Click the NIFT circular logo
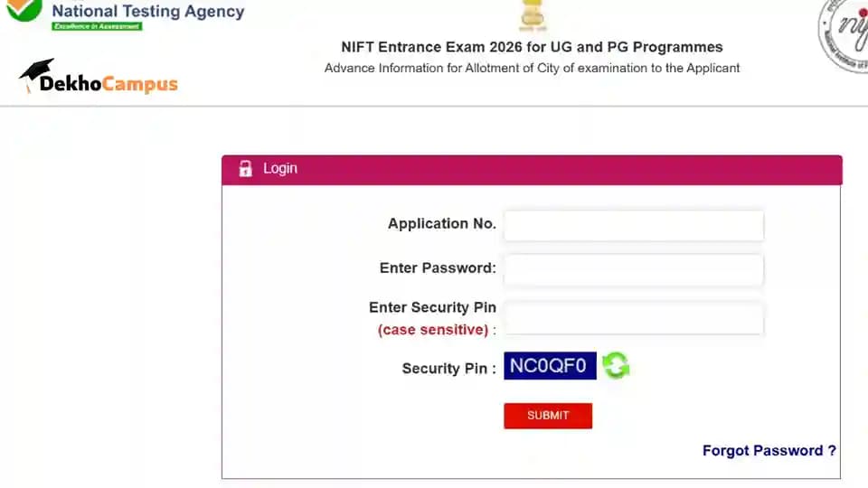 (x=844, y=32)
